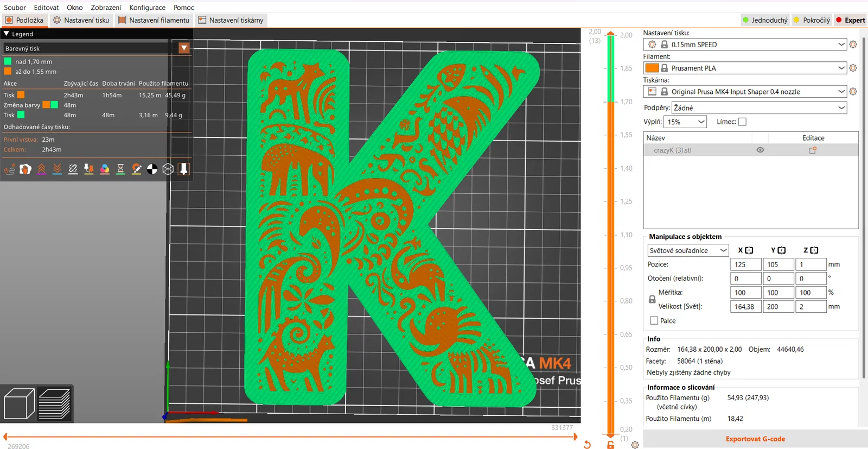The height and width of the screenshot is (449, 868).
Task: Switch to the Podložka tab
Action: (x=24, y=20)
